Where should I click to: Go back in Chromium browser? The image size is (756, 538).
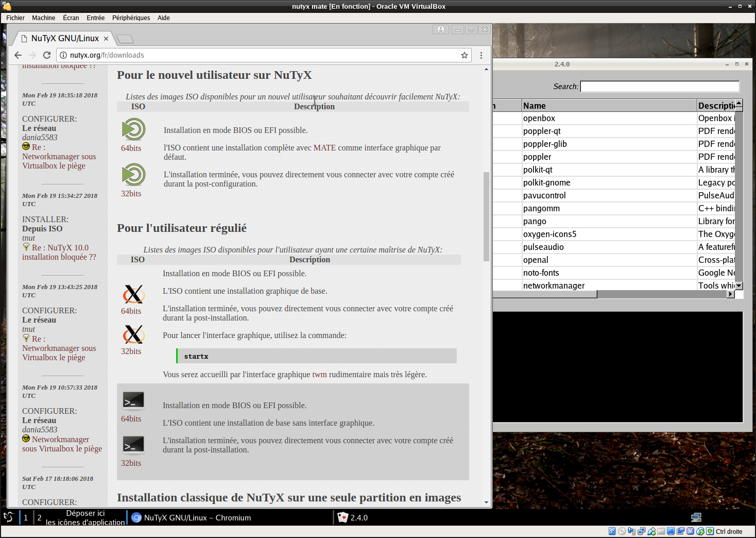[x=18, y=55]
